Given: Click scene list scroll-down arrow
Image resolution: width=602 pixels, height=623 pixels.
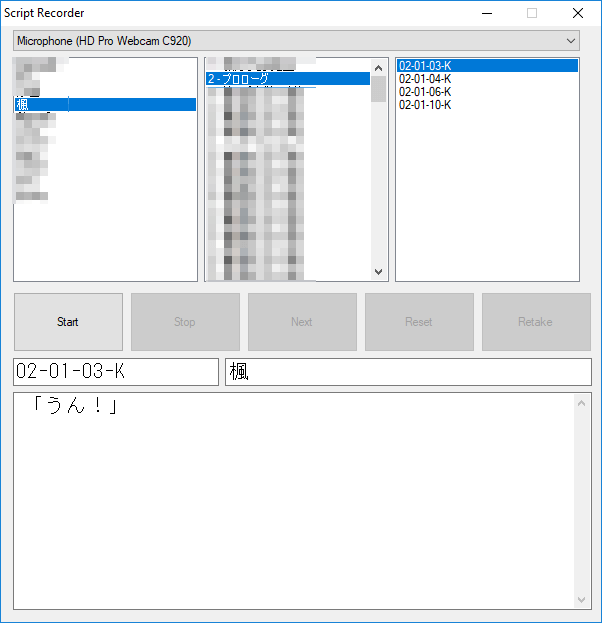Looking at the screenshot, I should tap(379, 272).
